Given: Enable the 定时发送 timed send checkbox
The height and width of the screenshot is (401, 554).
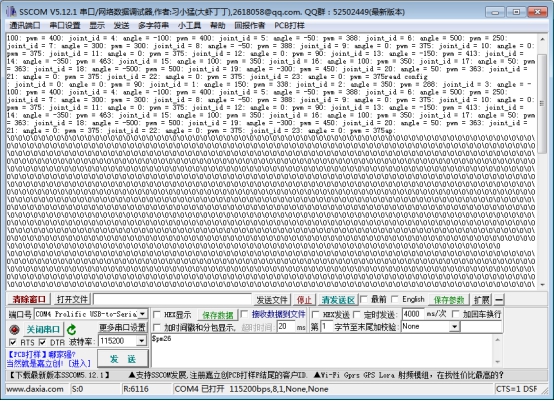Looking at the screenshot, I should pos(356,314).
